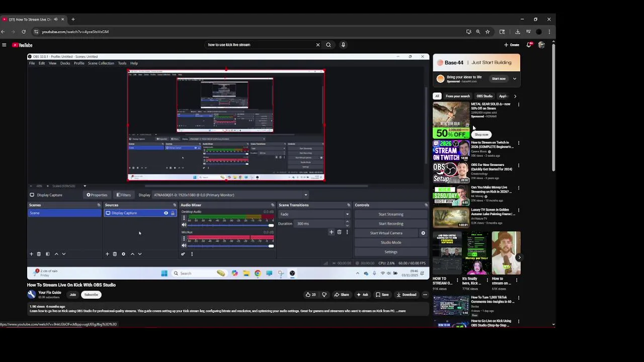Screen dimensions: 644x362
Task: Bookmark this page with the star icon
Action: click(488, 32)
